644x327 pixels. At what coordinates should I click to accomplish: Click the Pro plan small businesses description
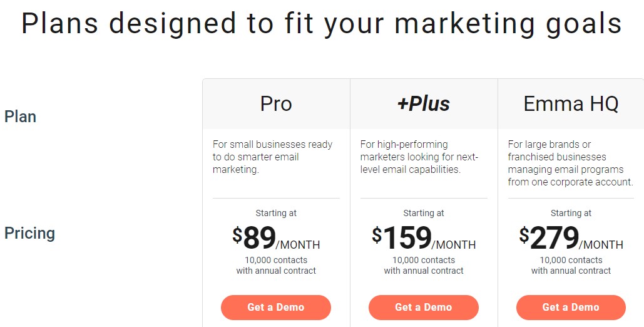click(x=273, y=157)
